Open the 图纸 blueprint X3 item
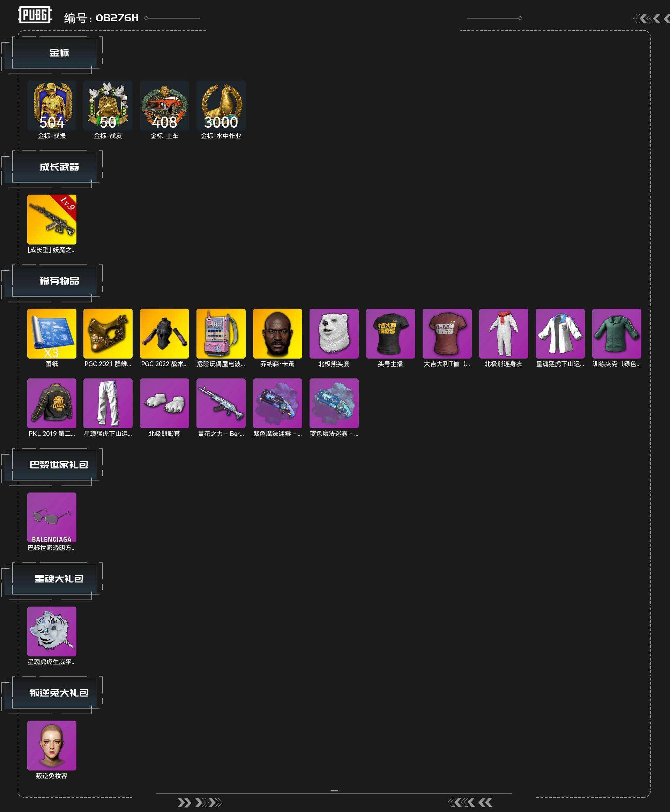 point(52,334)
